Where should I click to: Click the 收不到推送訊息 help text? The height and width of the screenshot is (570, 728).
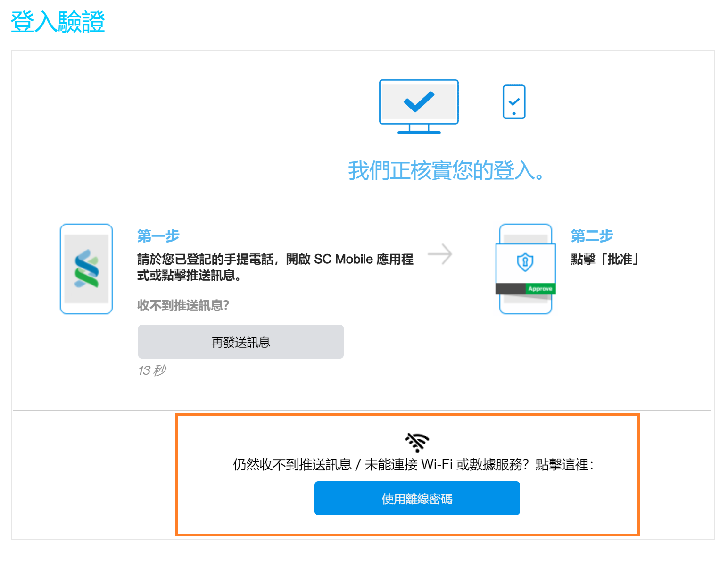(183, 306)
